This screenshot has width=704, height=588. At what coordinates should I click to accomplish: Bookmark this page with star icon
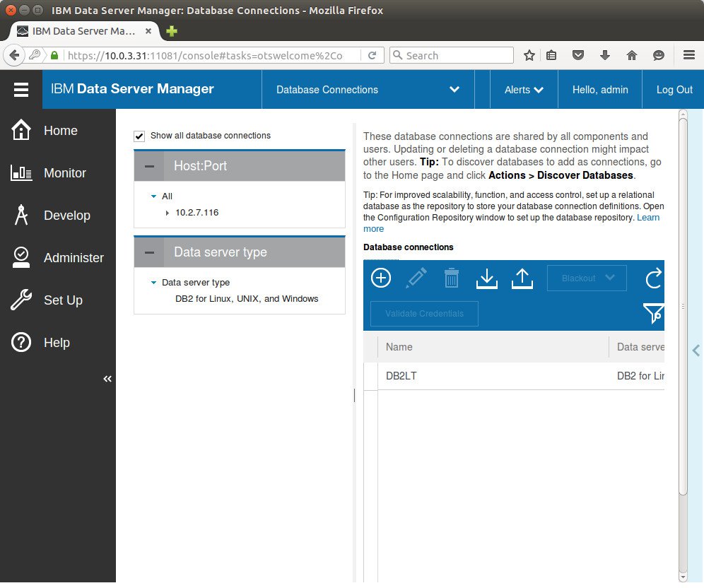(x=529, y=55)
